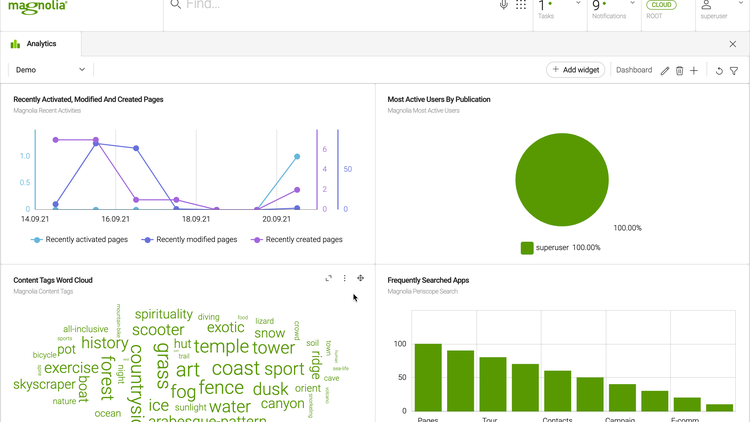Image resolution: width=750 pixels, height=422 pixels.
Task: Click the Add widget button
Action: [576, 70]
